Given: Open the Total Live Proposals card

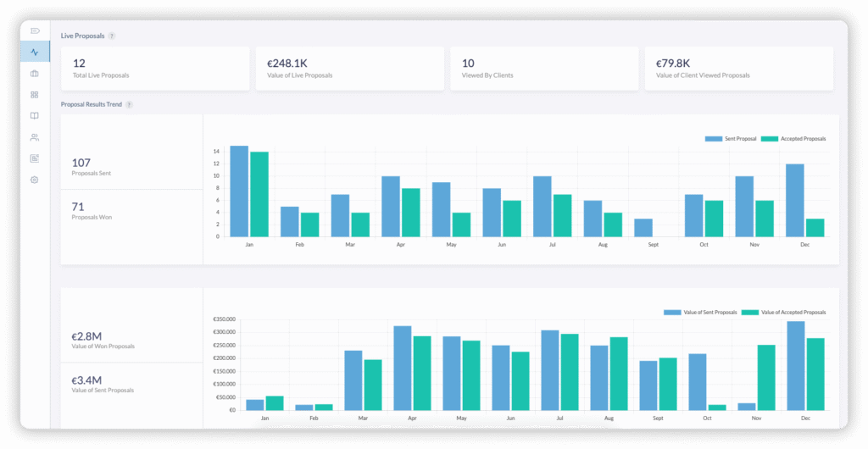Looking at the screenshot, I should tap(155, 69).
